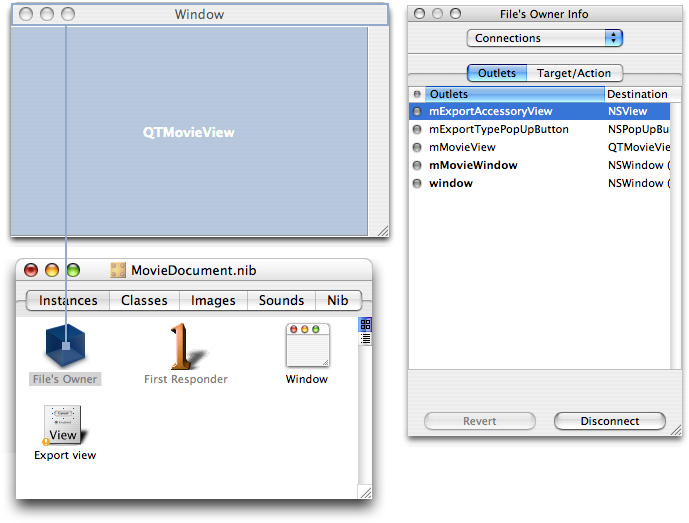Click the NSView destination cell

[x=627, y=111]
